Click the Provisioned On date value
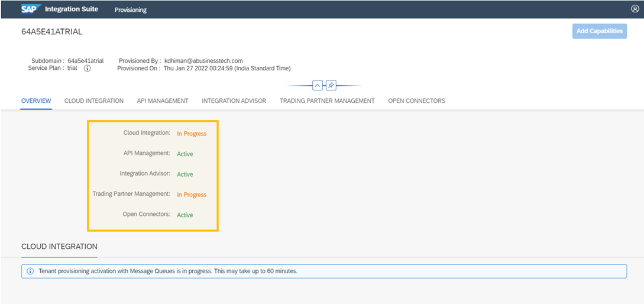Screen dimensions: 644x304 click(x=227, y=69)
